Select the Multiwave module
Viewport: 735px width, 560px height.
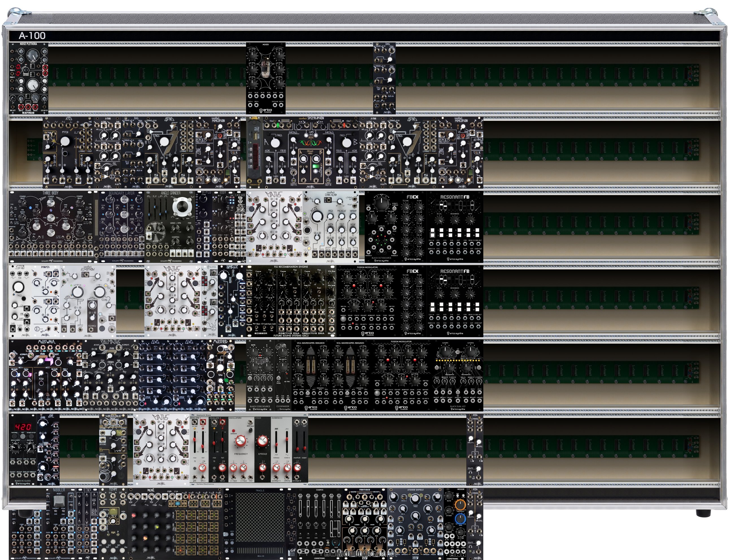pyautogui.click(x=46, y=376)
